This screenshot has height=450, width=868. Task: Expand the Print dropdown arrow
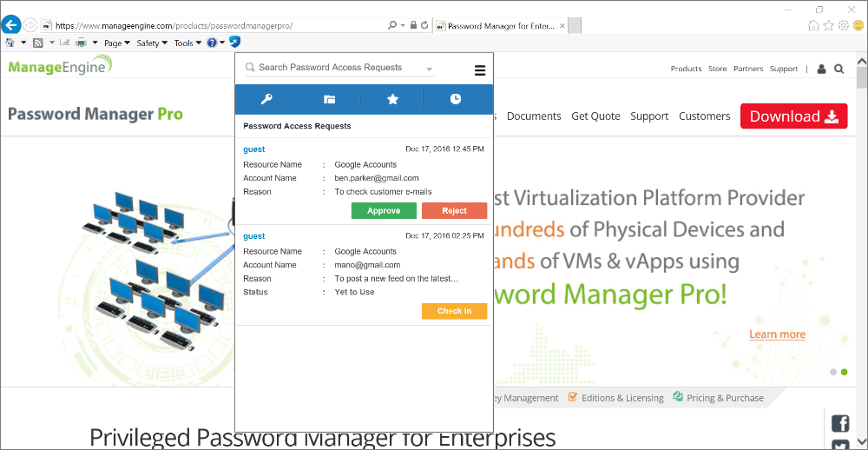(x=95, y=43)
